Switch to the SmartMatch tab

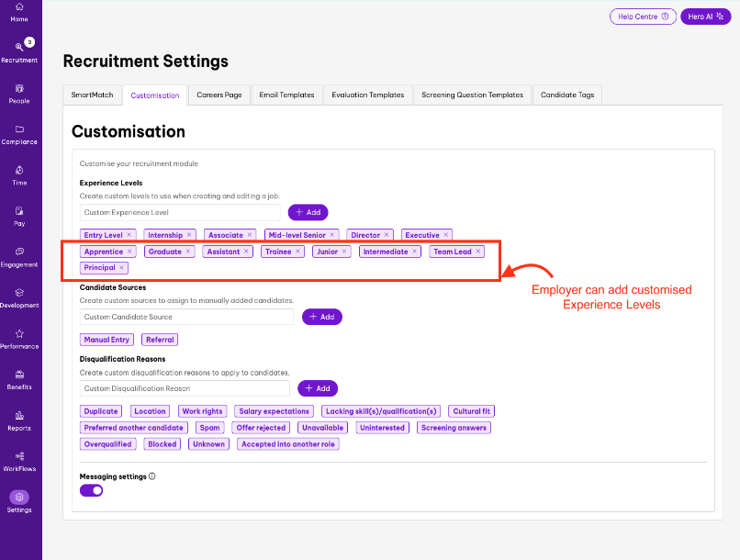[x=92, y=95]
